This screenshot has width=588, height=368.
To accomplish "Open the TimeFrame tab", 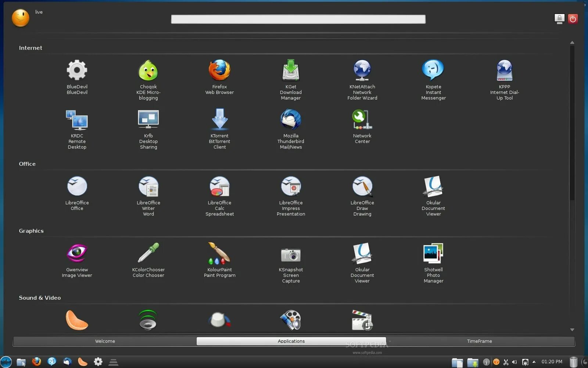I will click(x=480, y=341).
